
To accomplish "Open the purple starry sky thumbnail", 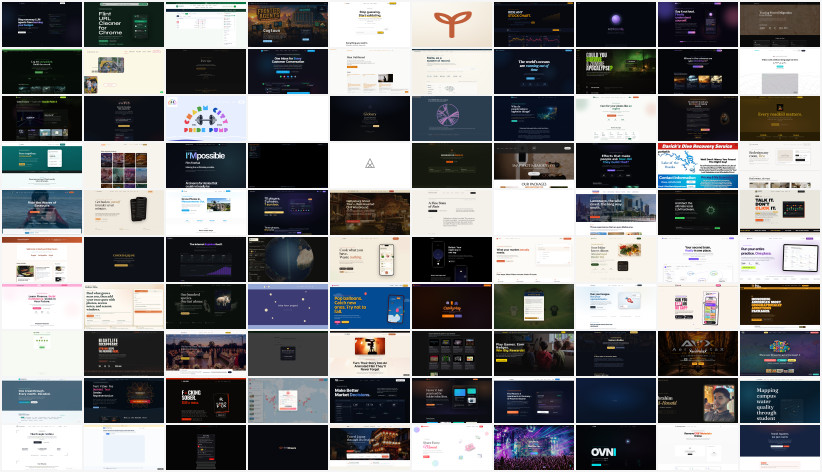I will (288, 306).
